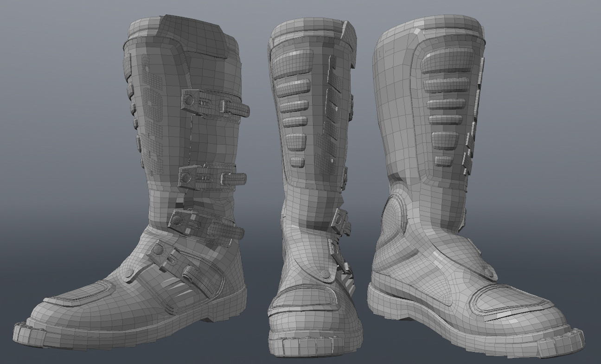601x364 pixels.
Task: Click the second buckle strap on the left boot
Action: click(x=204, y=177)
